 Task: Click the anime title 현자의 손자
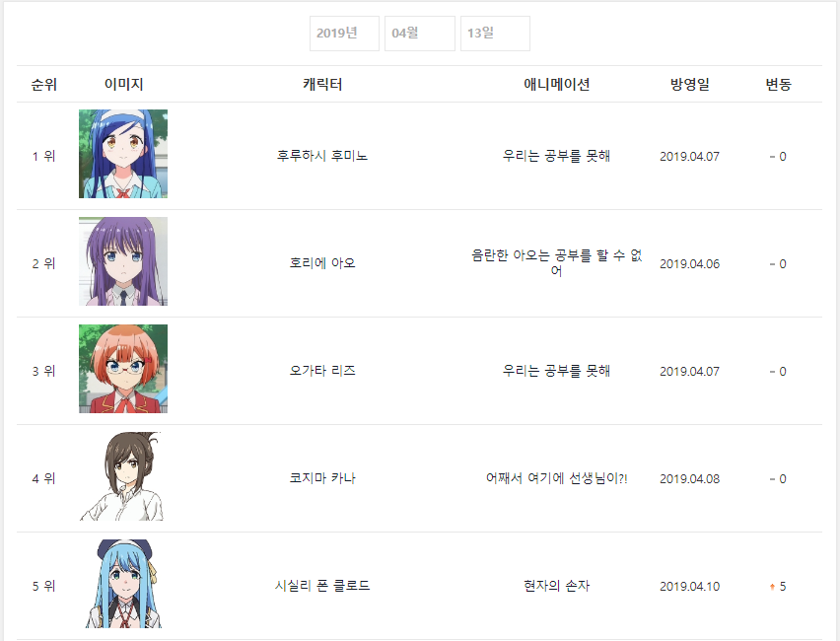click(556, 586)
